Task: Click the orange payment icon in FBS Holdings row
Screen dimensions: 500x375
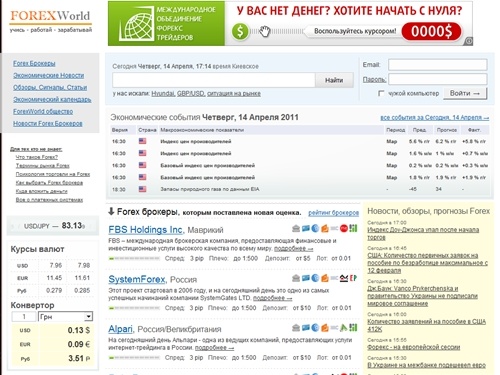Action: pos(325,229)
